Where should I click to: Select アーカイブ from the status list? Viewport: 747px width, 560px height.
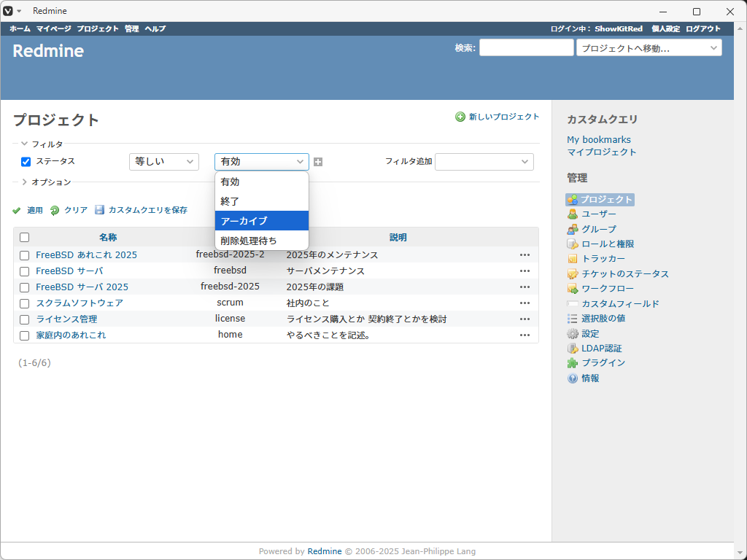262,221
